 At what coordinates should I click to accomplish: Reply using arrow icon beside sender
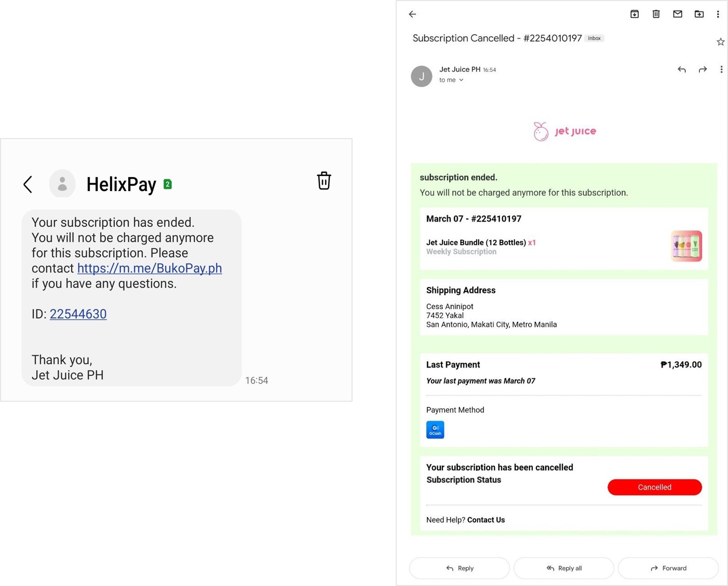[682, 70]
